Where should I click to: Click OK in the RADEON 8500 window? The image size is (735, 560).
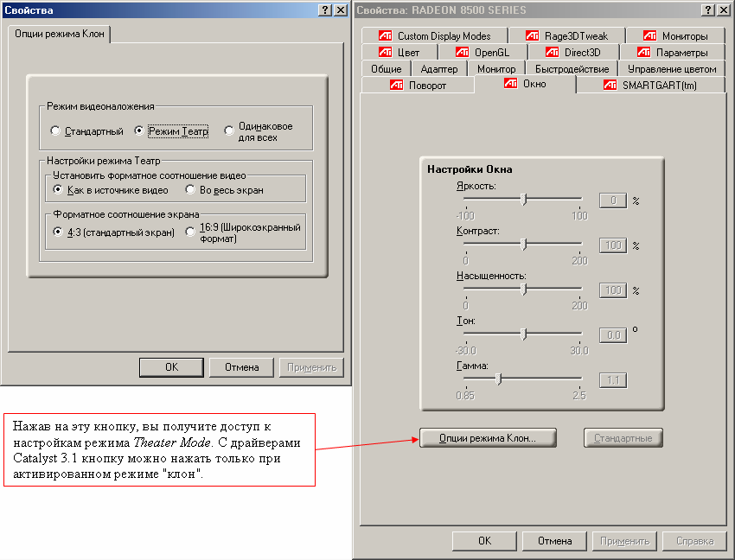(x=484, y=541)
